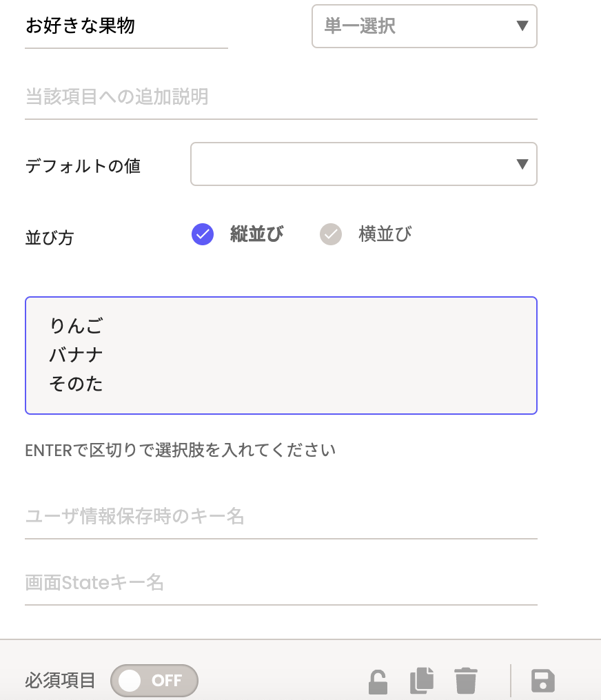Click the unlock padlock icon

pos(378,681)
